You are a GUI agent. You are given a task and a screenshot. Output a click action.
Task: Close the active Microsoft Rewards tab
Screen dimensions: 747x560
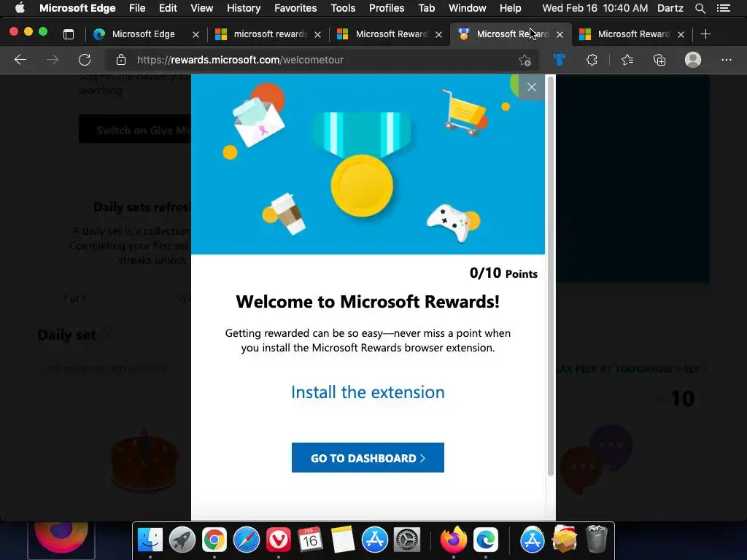pos(560,34)
